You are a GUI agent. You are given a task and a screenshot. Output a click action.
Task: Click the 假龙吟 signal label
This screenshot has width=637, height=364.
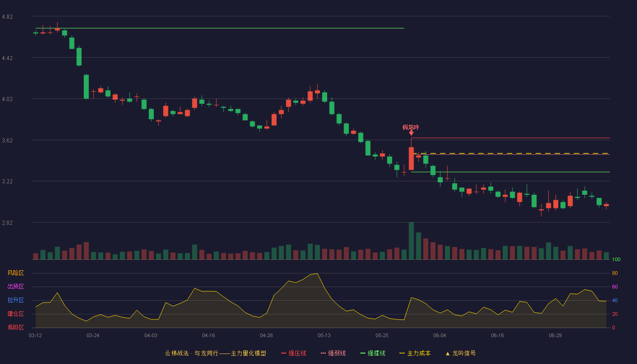tap(411, 127)
